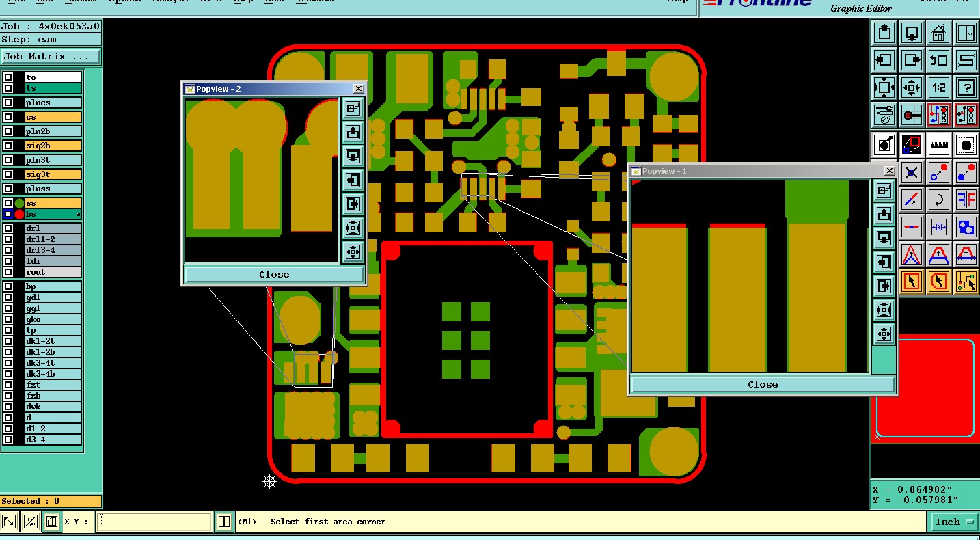Toggle the checkbox for layer sig2b
This screenshot has width=980, height=540.
point(8,146)
